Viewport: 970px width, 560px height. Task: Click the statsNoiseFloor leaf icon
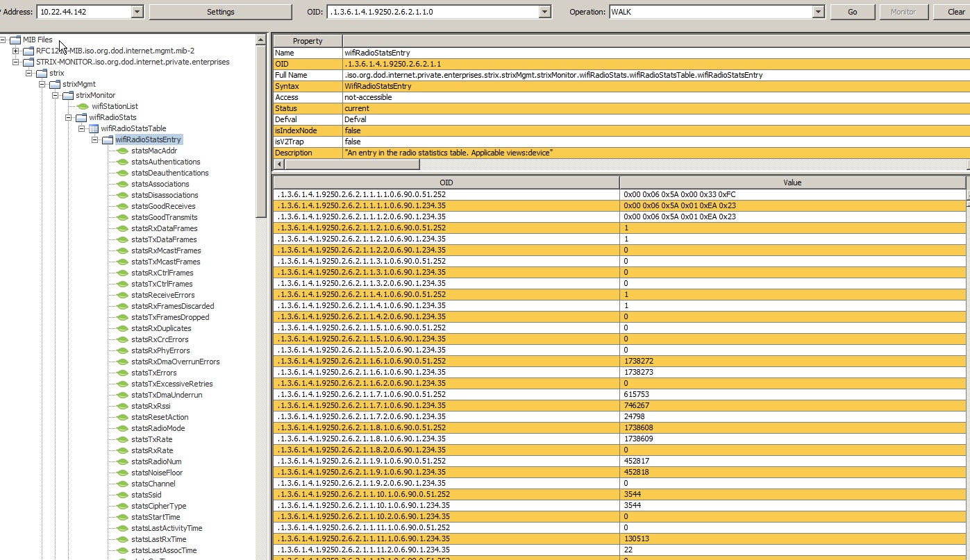tap(122, 473)
